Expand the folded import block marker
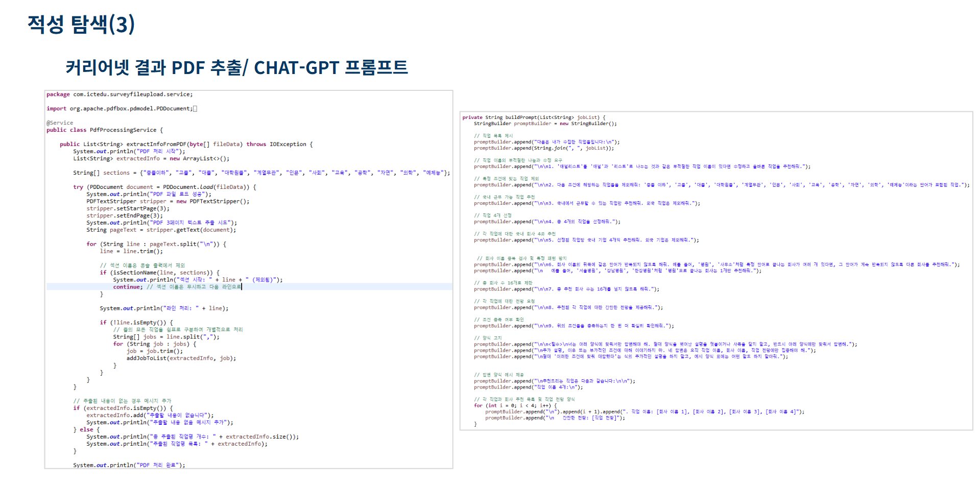 click(x=195, y=109)
